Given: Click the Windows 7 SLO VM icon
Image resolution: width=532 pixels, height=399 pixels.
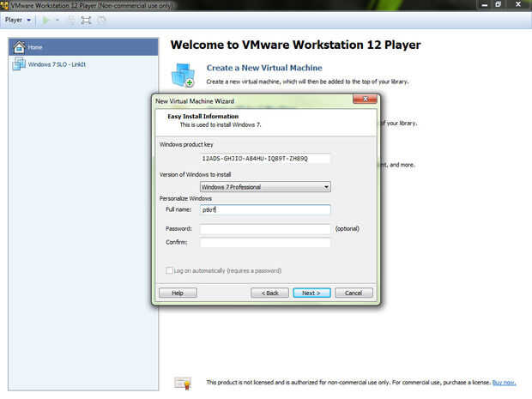Looking at the screenshot, I should point(19,64).
